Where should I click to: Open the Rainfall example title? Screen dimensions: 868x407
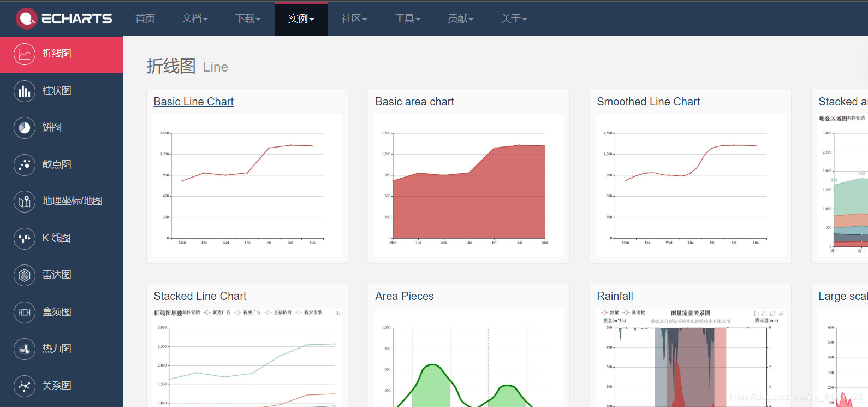[615, 296]
